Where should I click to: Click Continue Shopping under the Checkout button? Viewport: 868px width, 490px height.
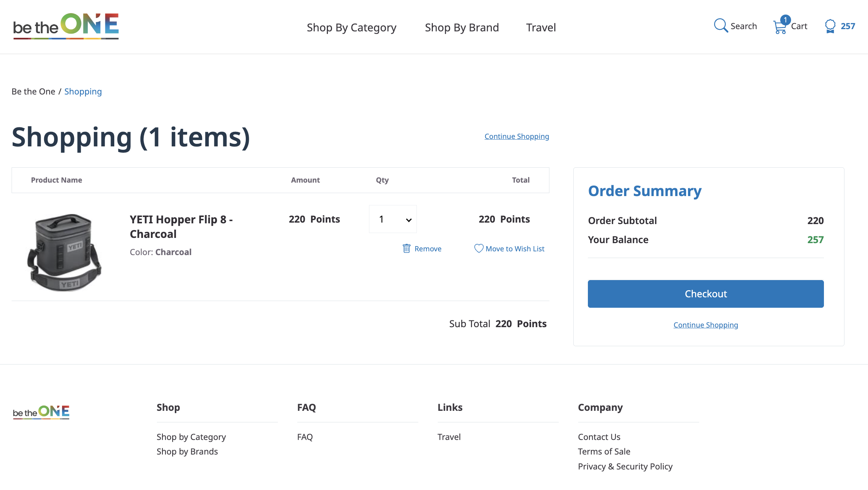[706, 325]
